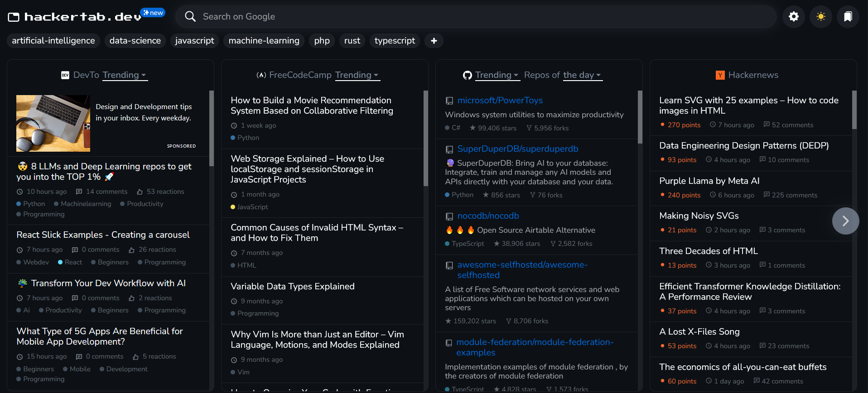The height and width of the screenshot is (393, 868).
Task: Add a new tag with the plus button
Action: click(x=434, y=41)
